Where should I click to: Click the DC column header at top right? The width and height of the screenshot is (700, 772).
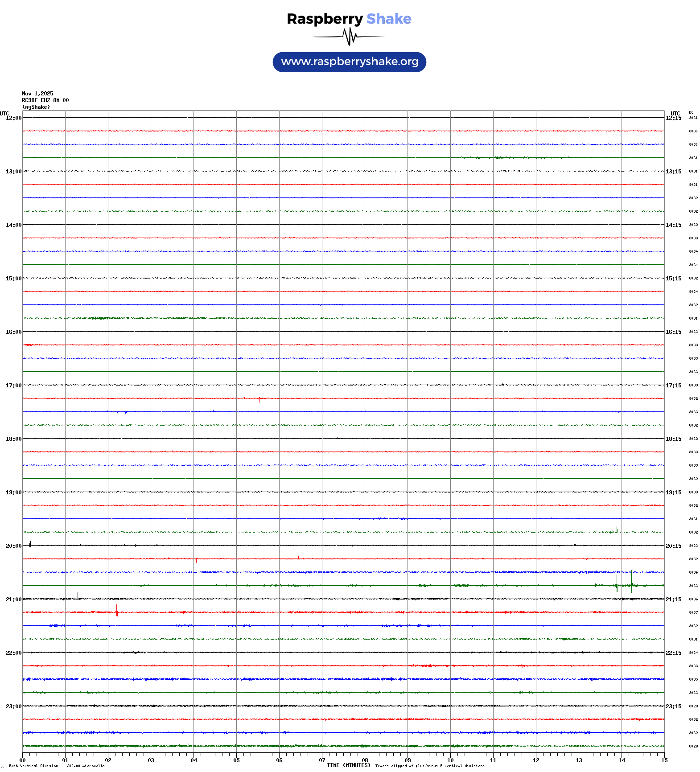pos(691,112)
